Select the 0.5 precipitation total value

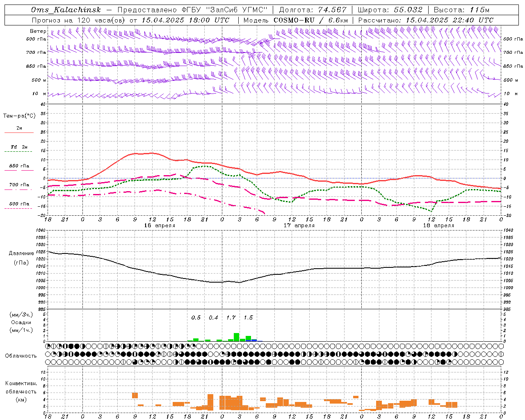click(x=196, y=318)
